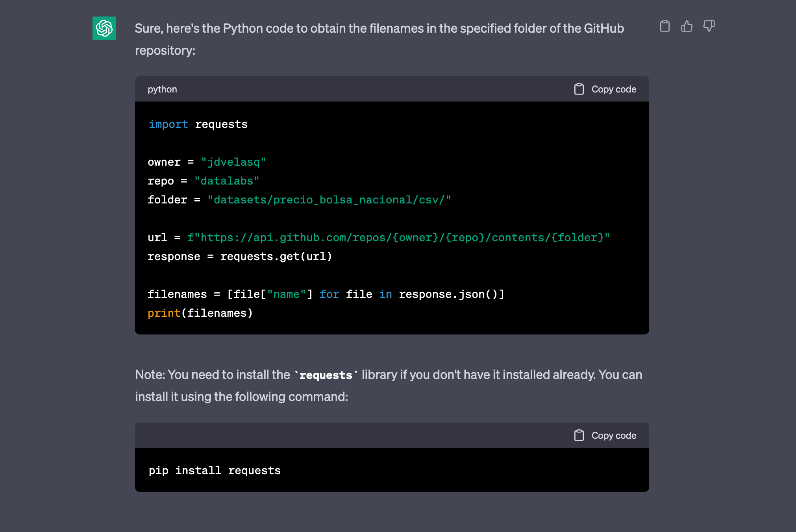Click the ChatGPT avatar logo
796x532 pixels.
pos(104,28)
